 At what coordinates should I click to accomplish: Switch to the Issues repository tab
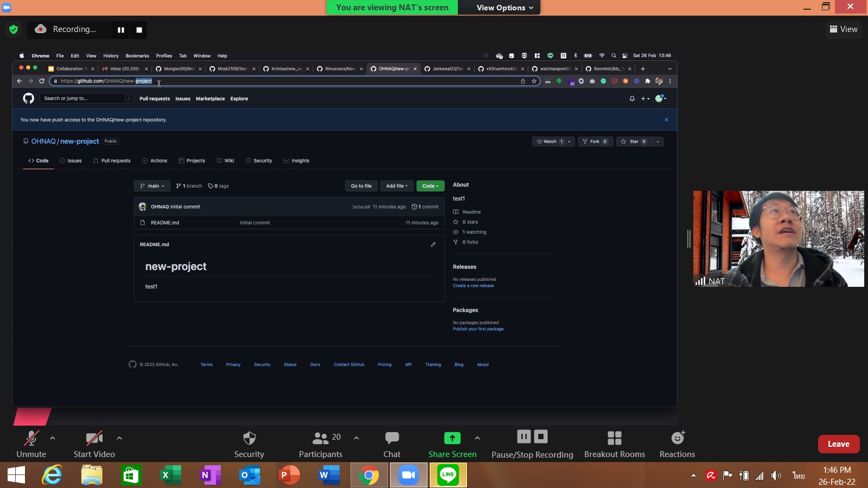click(71, 160)
